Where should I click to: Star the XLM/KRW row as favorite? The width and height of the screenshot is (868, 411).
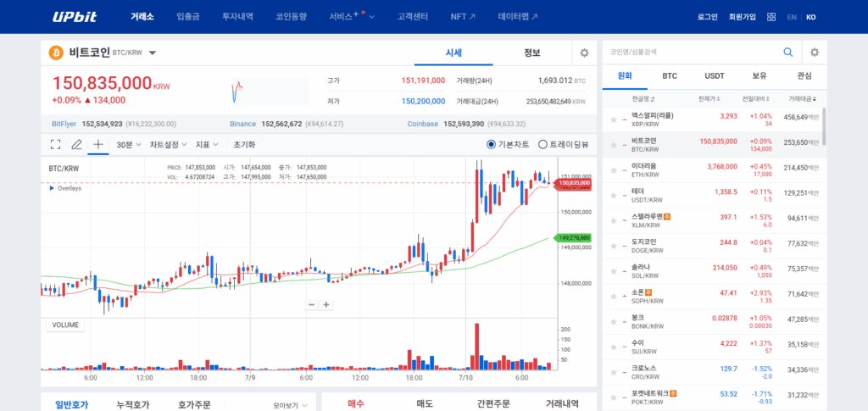tap(613, 220)
